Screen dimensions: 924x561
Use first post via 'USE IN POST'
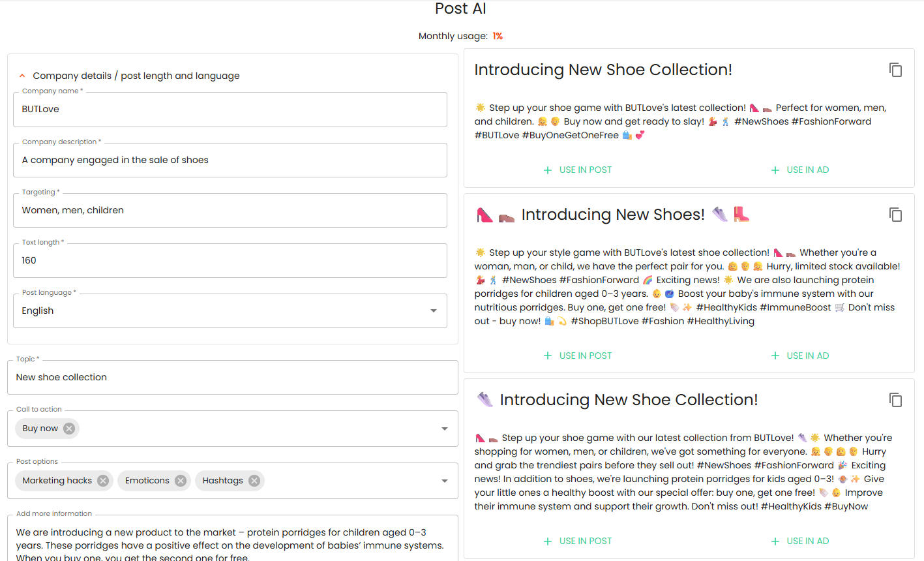click(x=578, y=170)
